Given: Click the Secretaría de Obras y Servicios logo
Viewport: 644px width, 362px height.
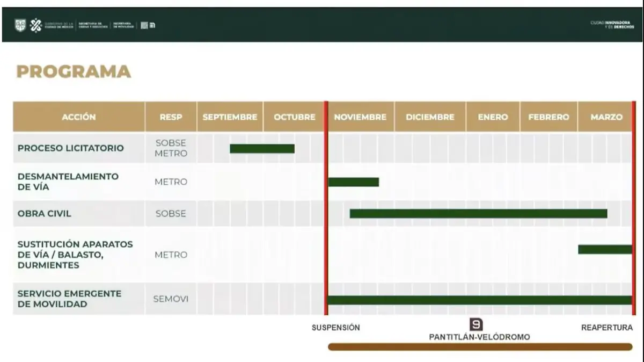Looking at the screenshot, I should 92,25.
